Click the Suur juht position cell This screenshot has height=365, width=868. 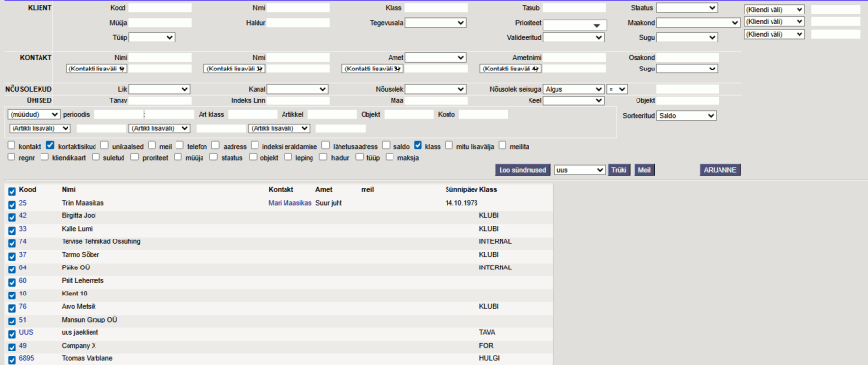329,204
